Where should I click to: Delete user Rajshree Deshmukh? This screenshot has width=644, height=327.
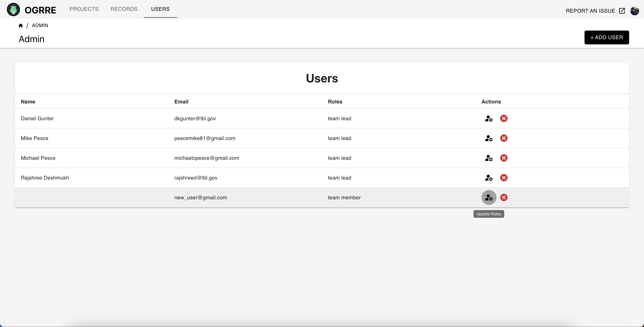(x=504, y=178)
